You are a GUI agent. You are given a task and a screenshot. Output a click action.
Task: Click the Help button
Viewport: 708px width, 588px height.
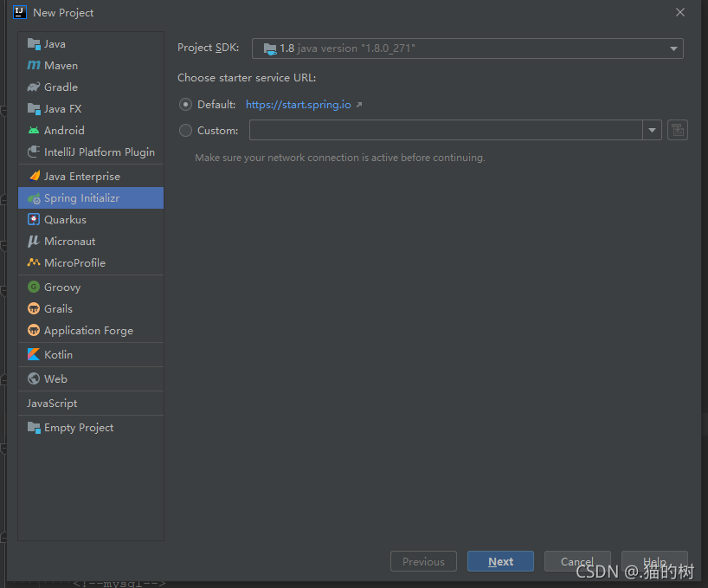[x=654, y=561]
